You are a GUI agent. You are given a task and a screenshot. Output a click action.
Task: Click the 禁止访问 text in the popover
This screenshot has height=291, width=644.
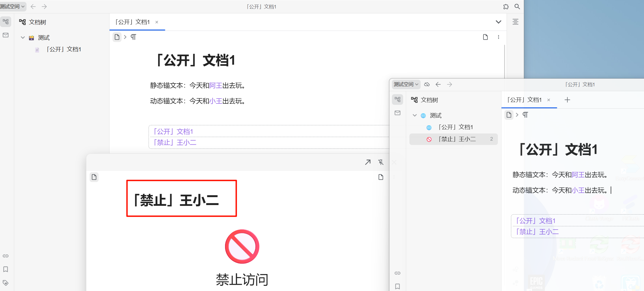coord(242,280)
